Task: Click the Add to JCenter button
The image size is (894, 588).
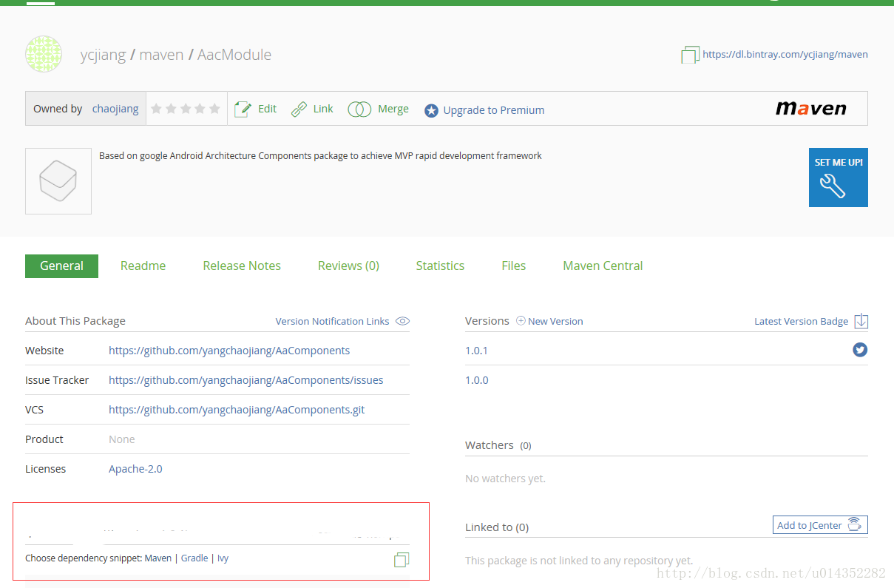Action: pos(820,524)
